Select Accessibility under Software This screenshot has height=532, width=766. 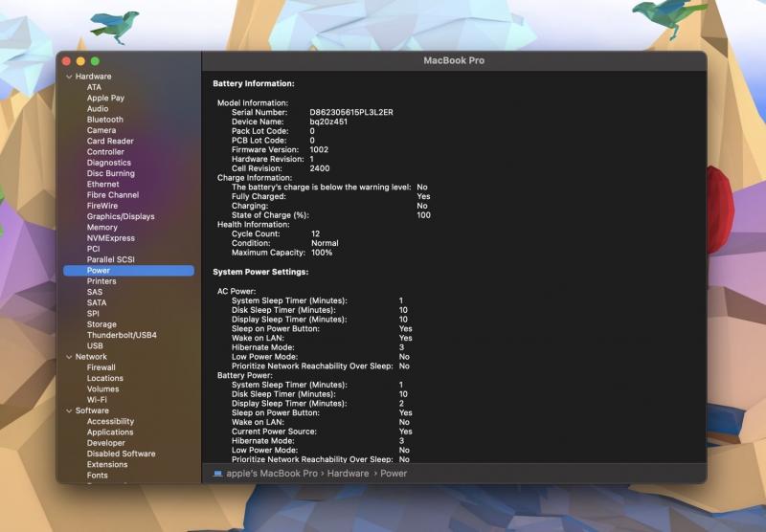click(110, 421)
